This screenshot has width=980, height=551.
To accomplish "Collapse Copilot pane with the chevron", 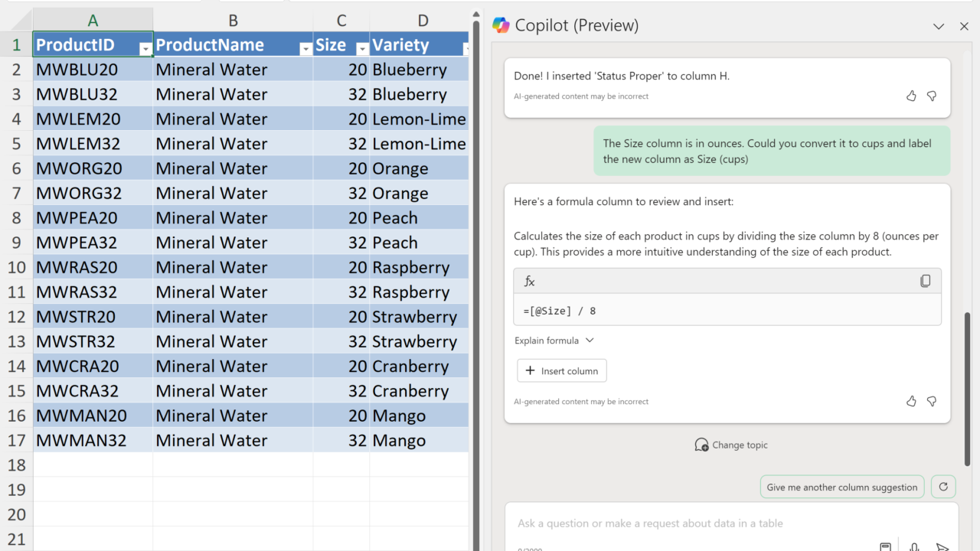I will [939, 26].
